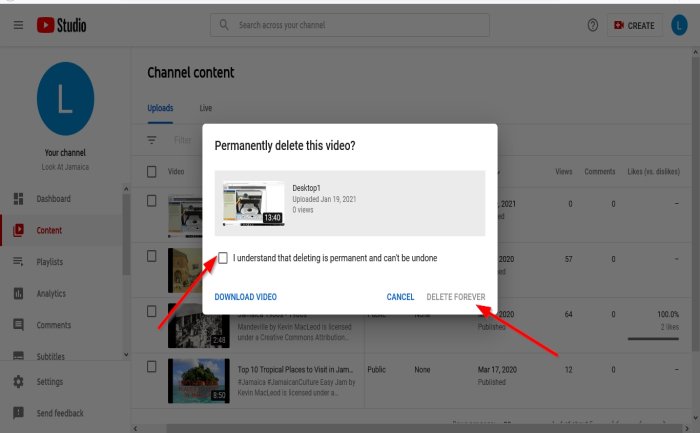The width and height of the screenshot is (700, 433).
Task: Click the Views column header
Action: coord(563,171)
